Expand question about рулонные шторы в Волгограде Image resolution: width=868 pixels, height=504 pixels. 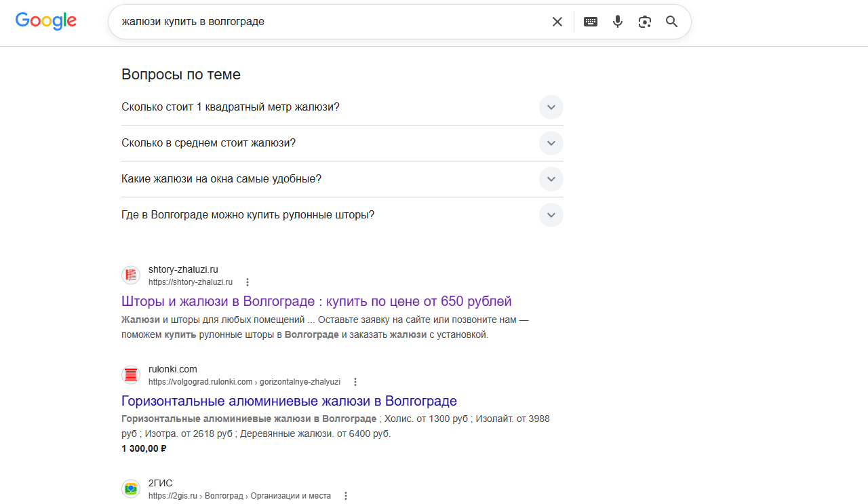pyautogui.click(x=551, y=215)
